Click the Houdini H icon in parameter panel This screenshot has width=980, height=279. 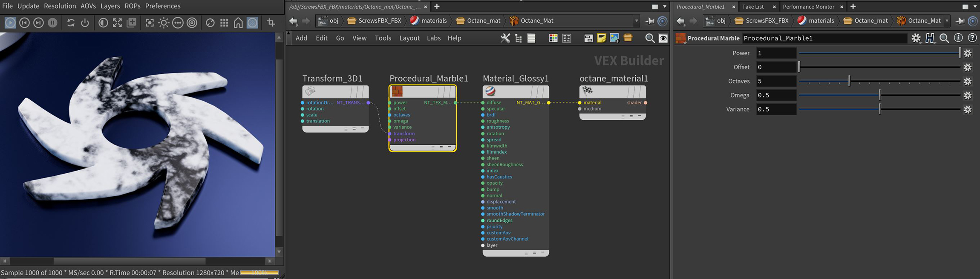930,38
